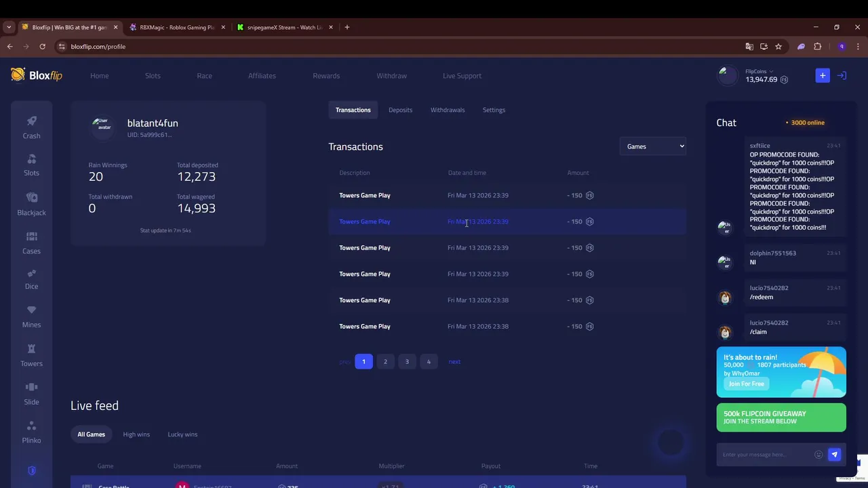The width and height of the screenshot is (868, 488).
Task: Click username dolphin7551563 in chat
Action: [773, 253]
